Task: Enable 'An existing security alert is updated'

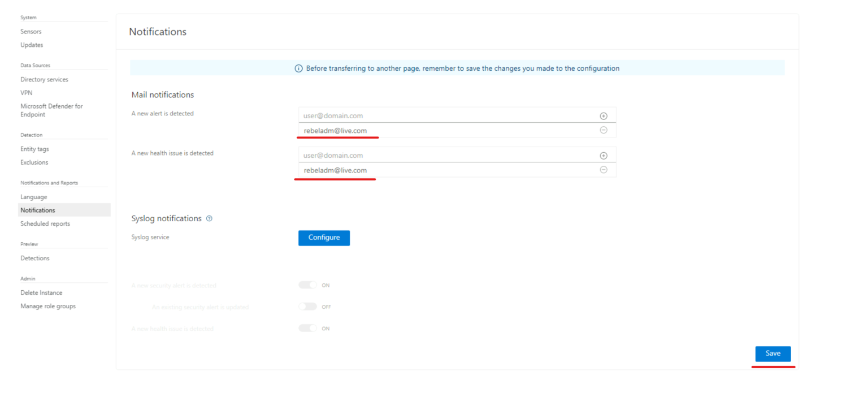Action: (x=307, y=306)
